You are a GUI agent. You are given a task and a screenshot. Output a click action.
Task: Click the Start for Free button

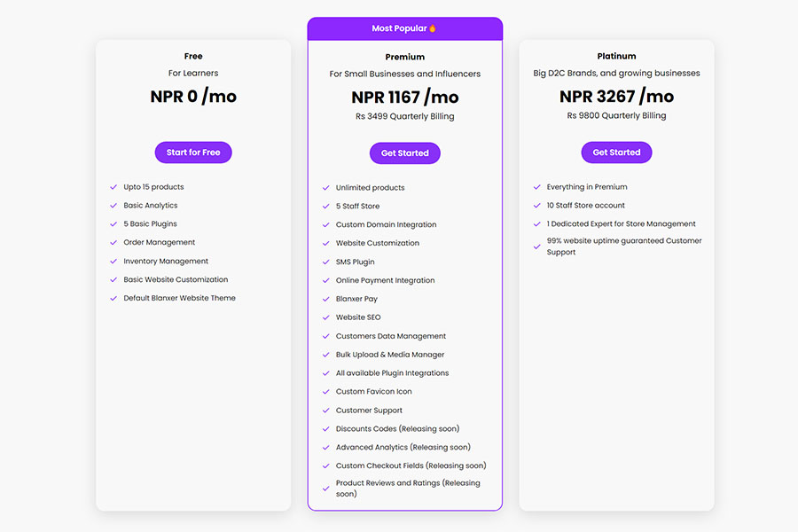(193, 153)
